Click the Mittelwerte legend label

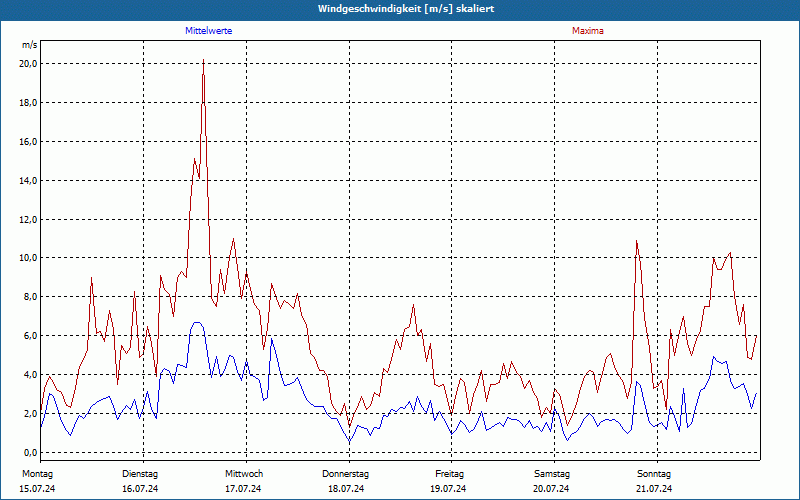[x=209, y=31]
